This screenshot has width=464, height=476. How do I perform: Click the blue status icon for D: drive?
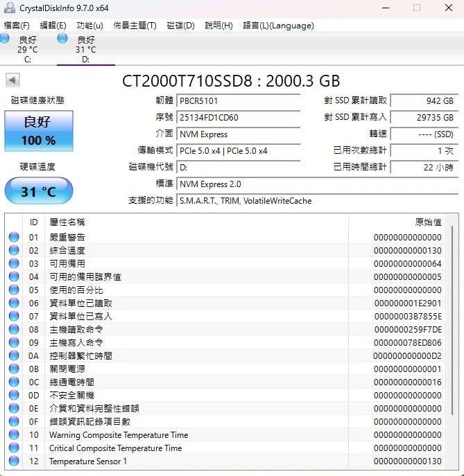pyautogui.click(x=62, y=39)
